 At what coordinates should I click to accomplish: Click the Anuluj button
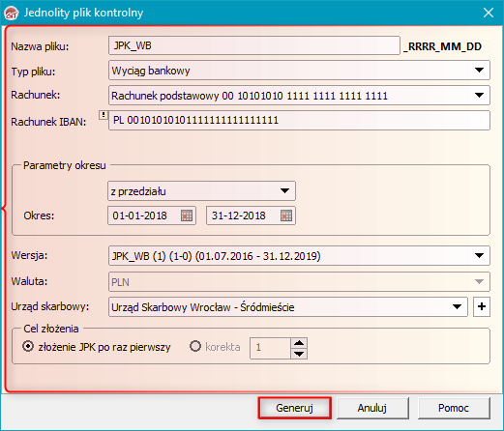tap(372, 408)
